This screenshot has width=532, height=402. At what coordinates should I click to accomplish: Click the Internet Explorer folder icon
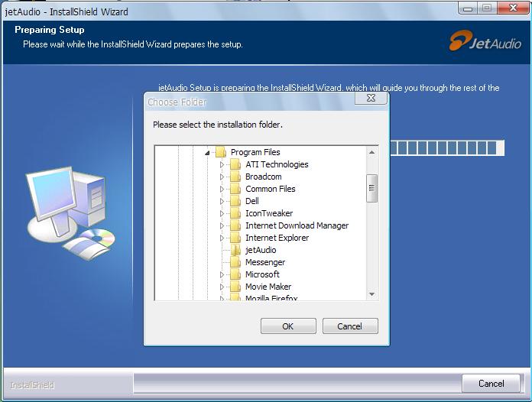click(235, 238)
